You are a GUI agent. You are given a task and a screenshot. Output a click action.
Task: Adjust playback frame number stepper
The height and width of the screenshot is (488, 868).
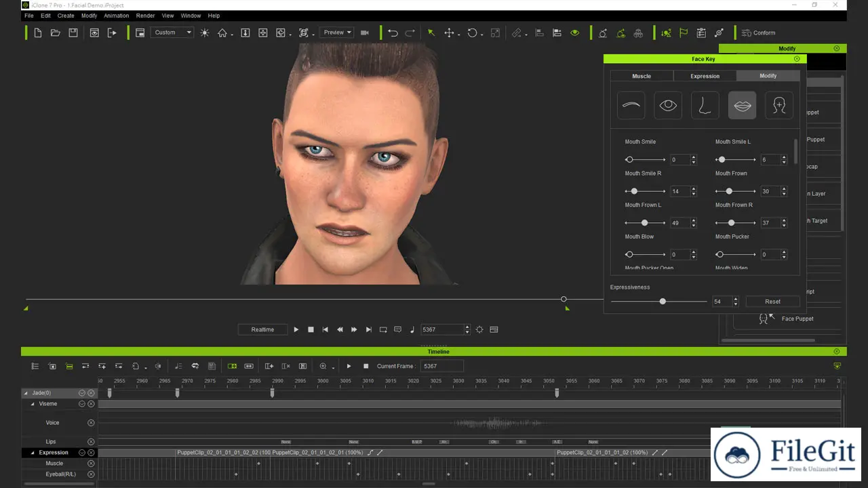[x=467, y=329]
